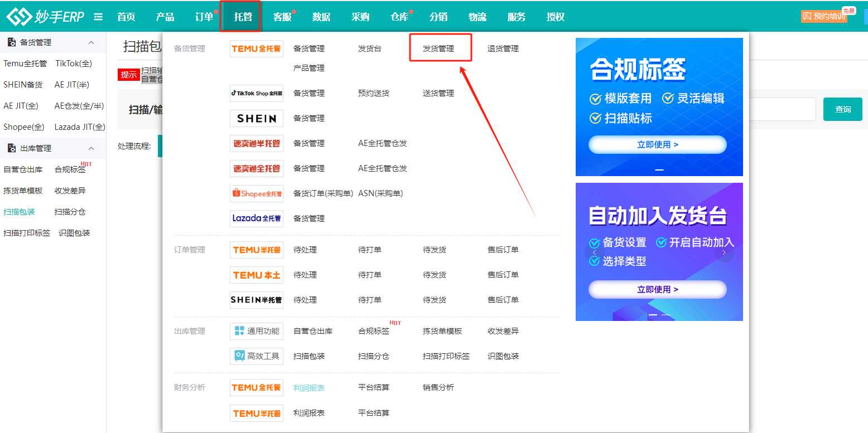The image size is (868, 433).
Task: Open 产品管理 under TEMU全托管
Action: (x=309, y=68)
